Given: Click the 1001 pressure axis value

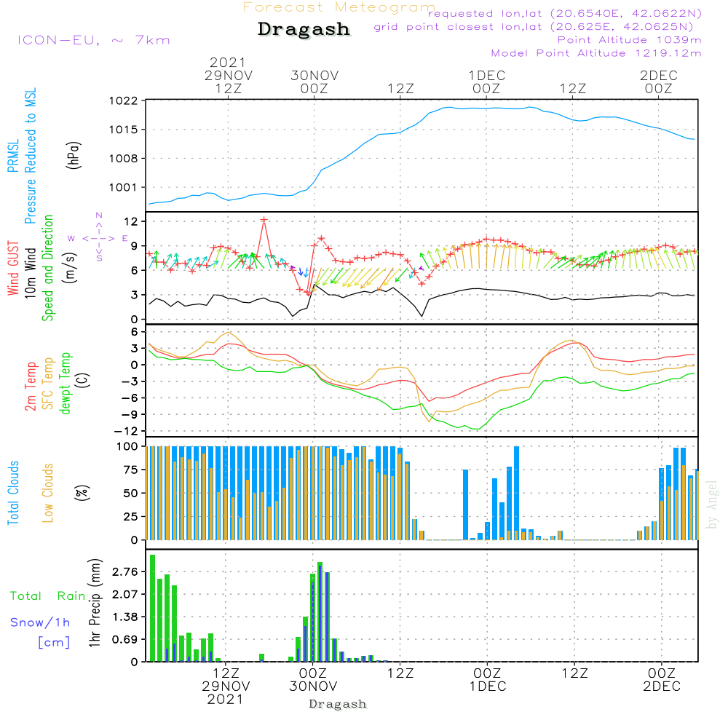Looking at the screenshot, I should 124,187.
